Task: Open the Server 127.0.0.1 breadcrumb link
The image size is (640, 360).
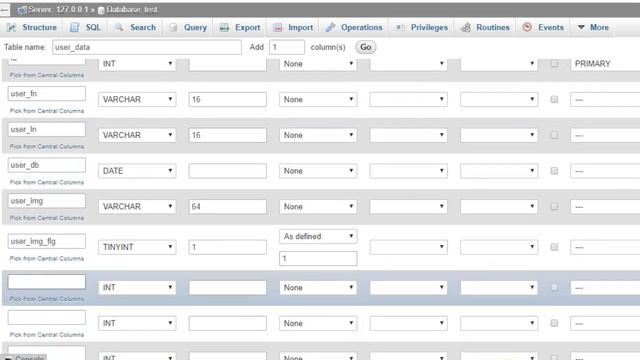Action: pyautogui.click(x=58, y=10)
